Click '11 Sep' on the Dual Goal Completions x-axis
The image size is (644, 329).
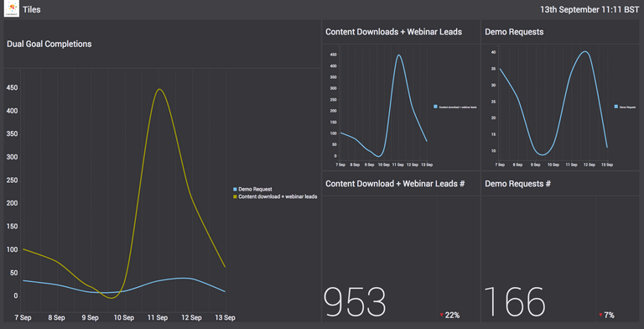tap(158, 318)
